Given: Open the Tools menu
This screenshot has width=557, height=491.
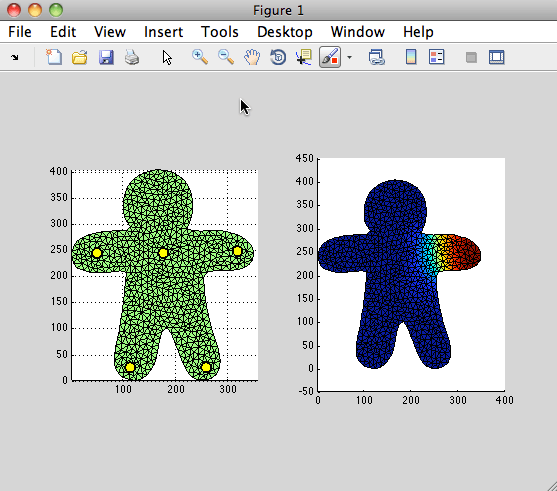Looking at the screenshot, I should tap(220, 32).
